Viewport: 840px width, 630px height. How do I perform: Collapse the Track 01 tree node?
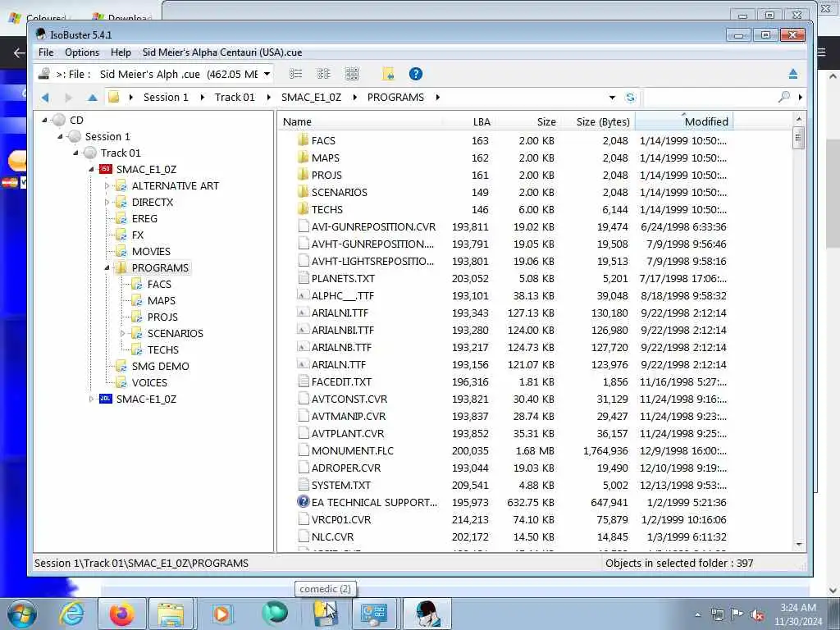tap(75, 153)
